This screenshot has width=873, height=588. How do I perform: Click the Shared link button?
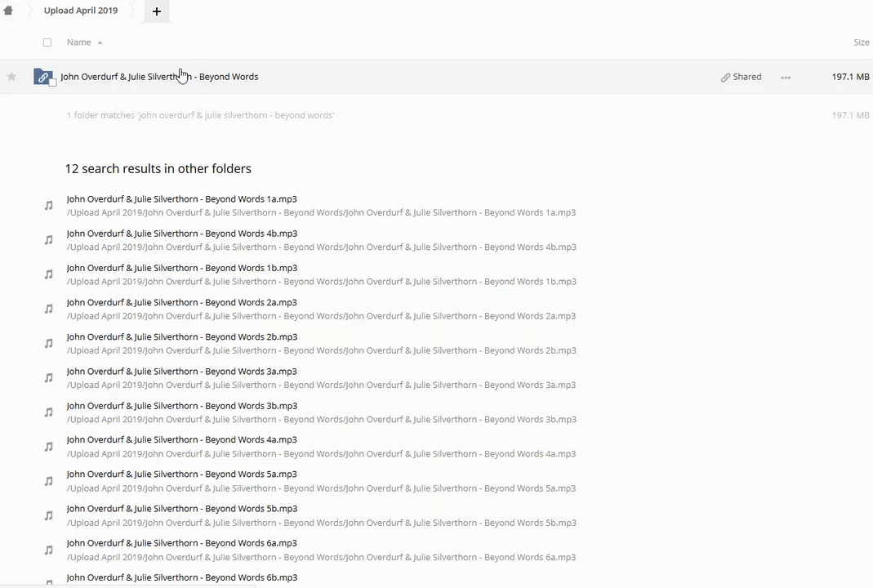pos(741,77)
